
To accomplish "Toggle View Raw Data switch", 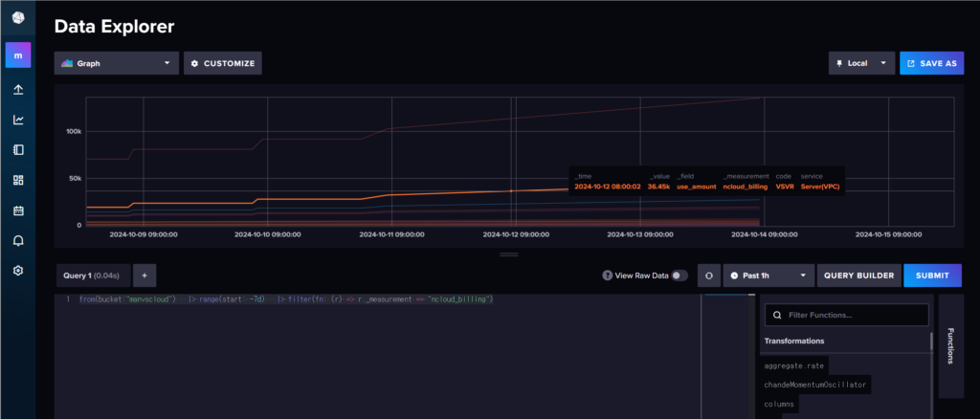I will 679,276.
